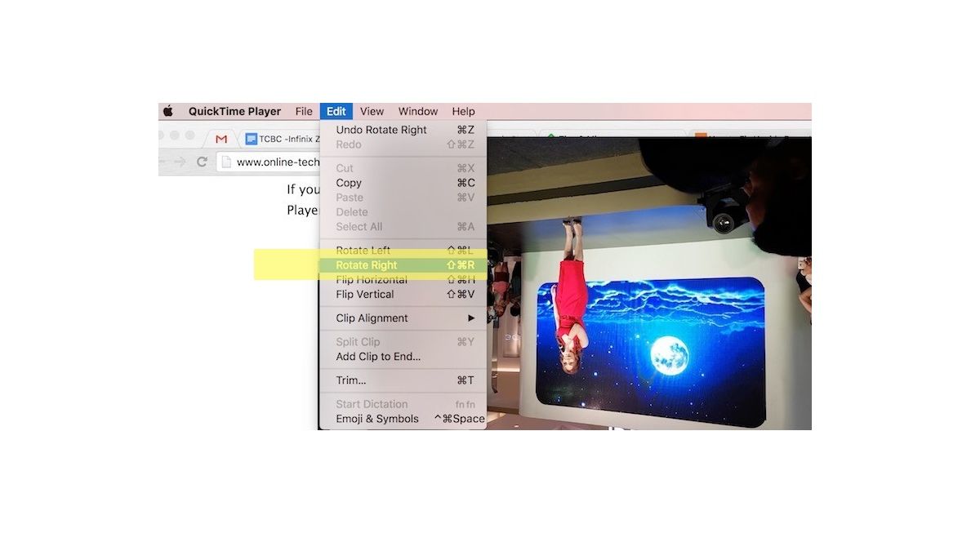Select Flip Horizontal menu item
Screen dimensions: 980x551
click(x=403, y=280)
